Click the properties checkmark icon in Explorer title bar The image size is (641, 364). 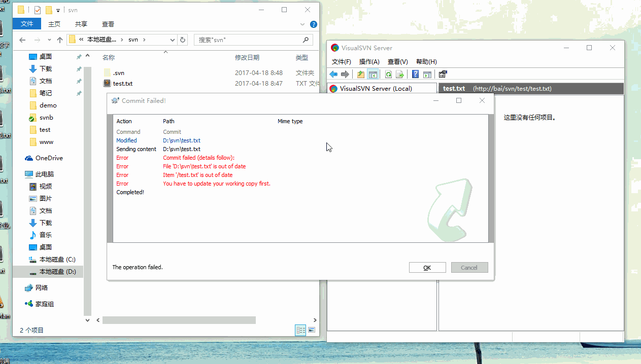click(38, 10)
